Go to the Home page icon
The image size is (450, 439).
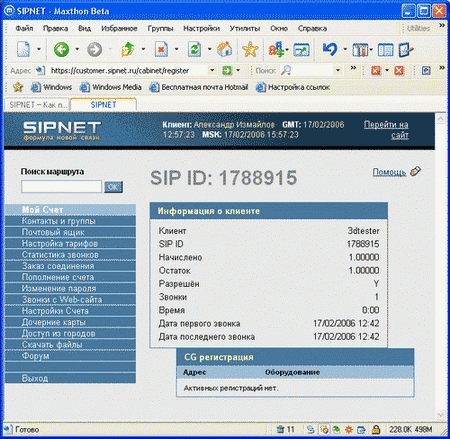click(225, 49)
